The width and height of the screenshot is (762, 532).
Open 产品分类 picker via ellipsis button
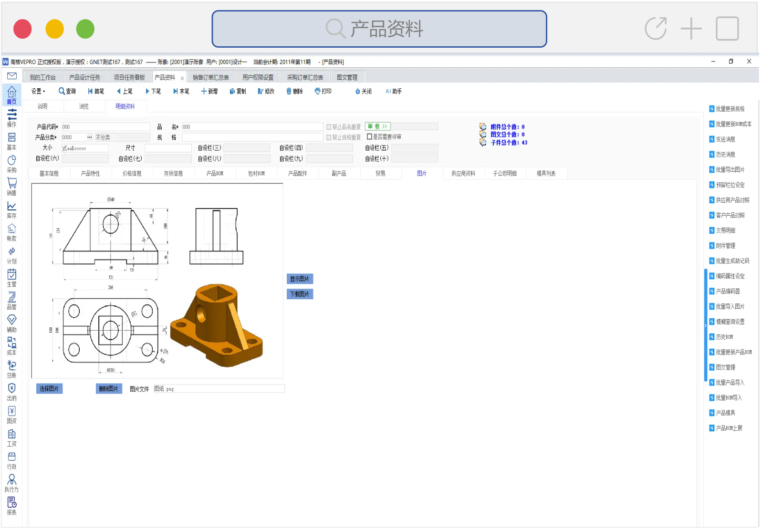coord(89,137)
